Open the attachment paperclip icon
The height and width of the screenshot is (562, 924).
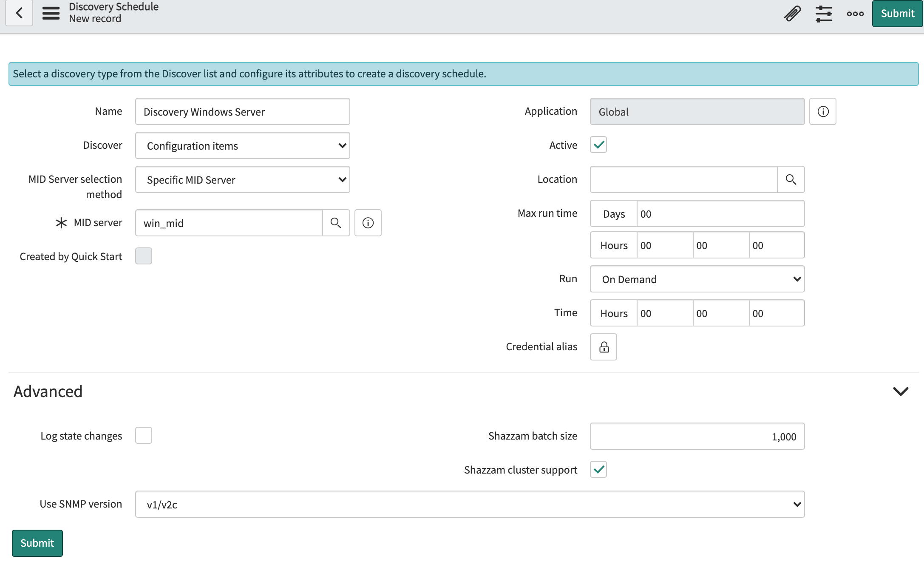792,13
